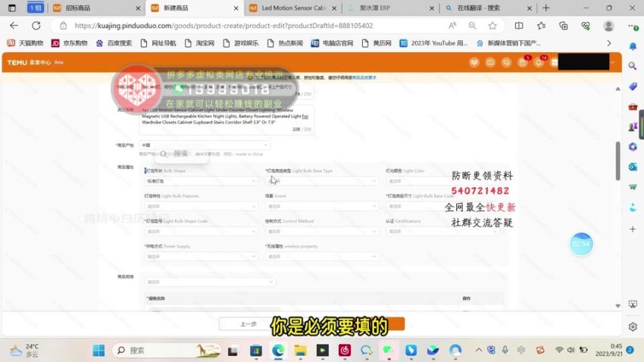Click the 上一步 previous step button
The height and width of the screenshot is (362, 644).
click(x=248, y=323)
